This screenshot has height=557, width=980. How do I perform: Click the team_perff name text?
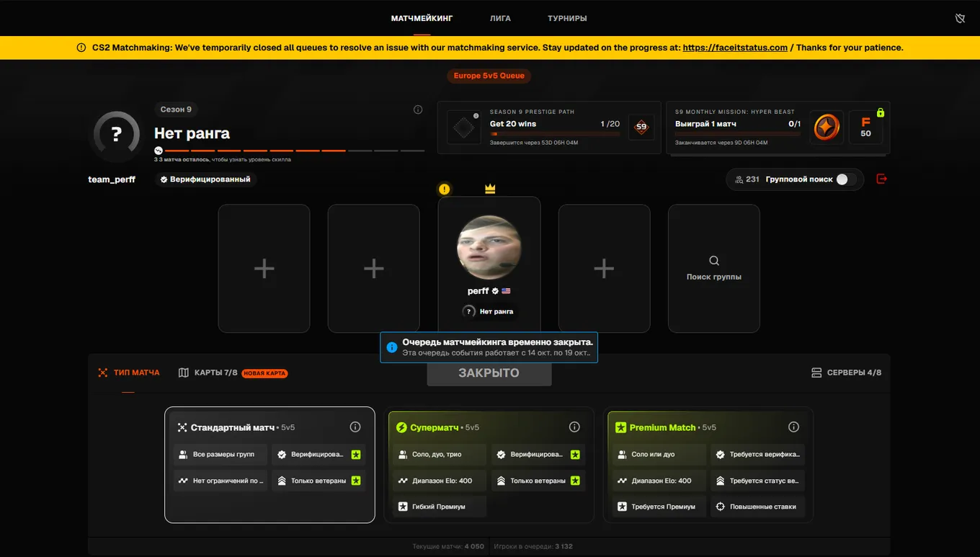coord(112,179)
